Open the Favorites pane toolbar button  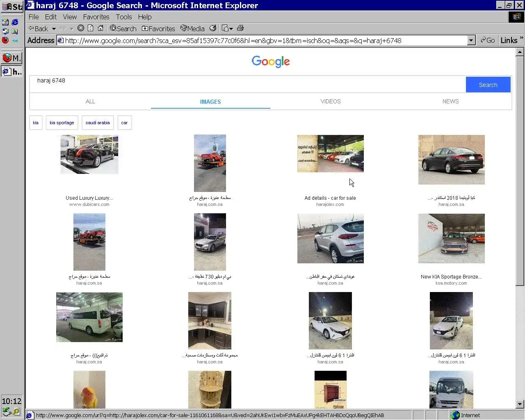[158, 28]
